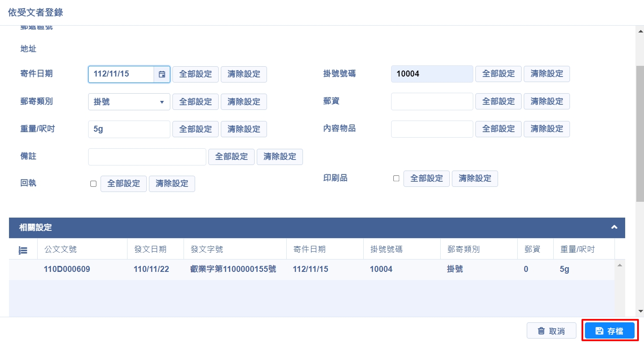
Task: Focus the 郵資 input field
Action: pyautogui.click(x=432, y=101)
